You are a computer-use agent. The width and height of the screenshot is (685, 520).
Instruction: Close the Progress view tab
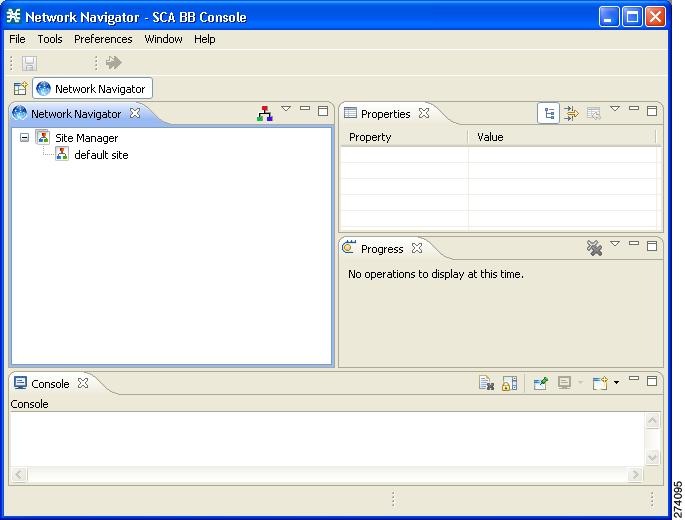click(417, 248)
